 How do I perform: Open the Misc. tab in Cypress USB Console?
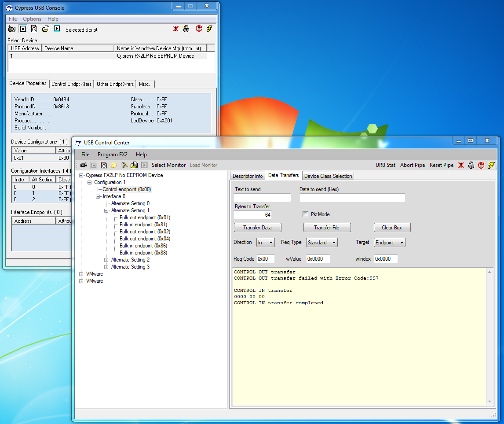(x=144, y=84)
